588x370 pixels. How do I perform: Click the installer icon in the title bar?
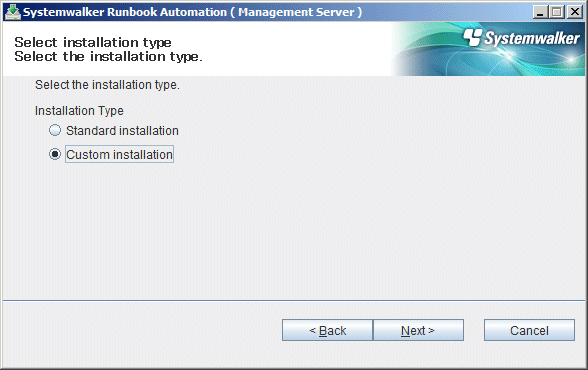[x=13, y=12]
